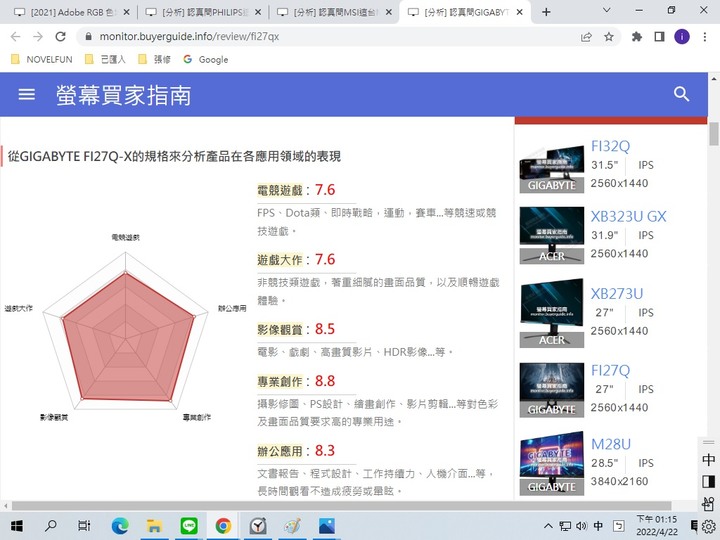Image resolution: width=720 pixels, height=540 pixels.
Task: Open the XB323U GX monitor link
Action: click(x=628, y=216)
